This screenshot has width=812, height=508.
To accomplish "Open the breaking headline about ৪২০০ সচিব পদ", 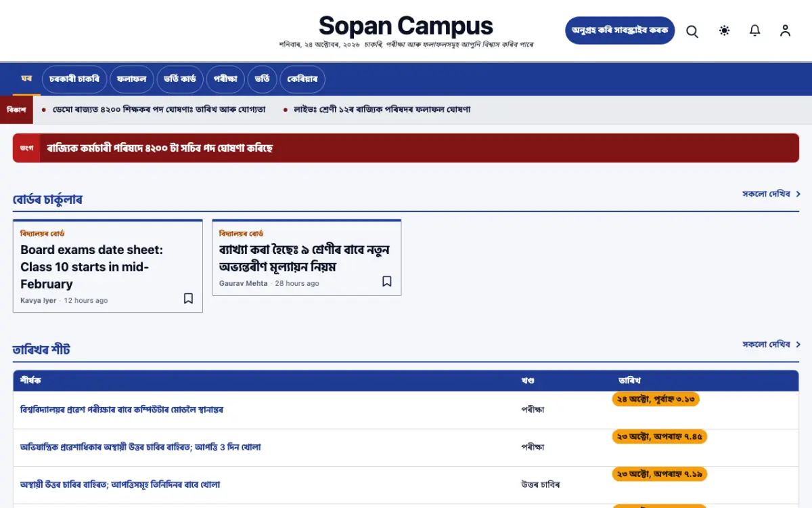I will coord(160,148).
